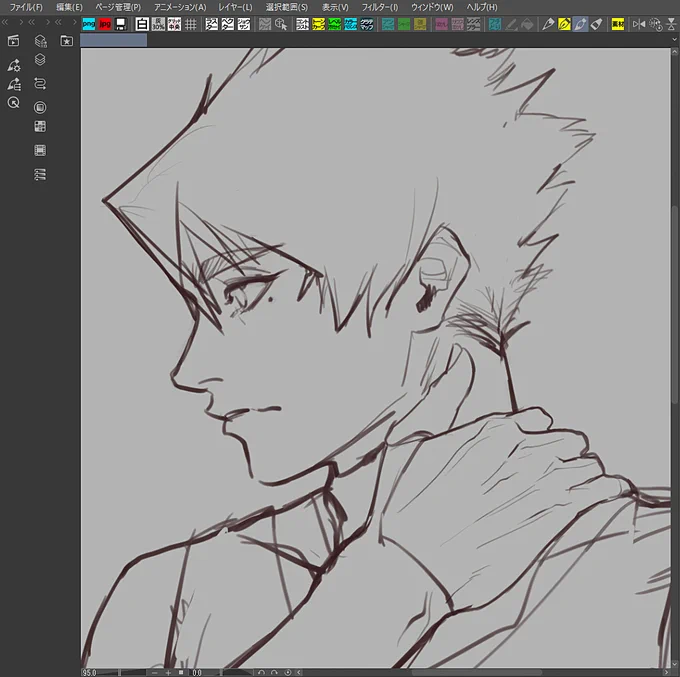This screenshot has height=677, width=680.
Task: Click zoom out minus button in status bar
Action: click(155, 672)
